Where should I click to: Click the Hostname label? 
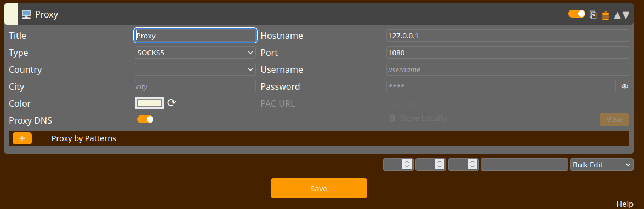(282, 36)
